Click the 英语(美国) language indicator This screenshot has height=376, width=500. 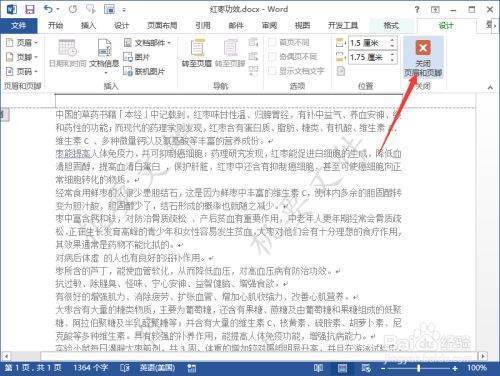[158, 368]
